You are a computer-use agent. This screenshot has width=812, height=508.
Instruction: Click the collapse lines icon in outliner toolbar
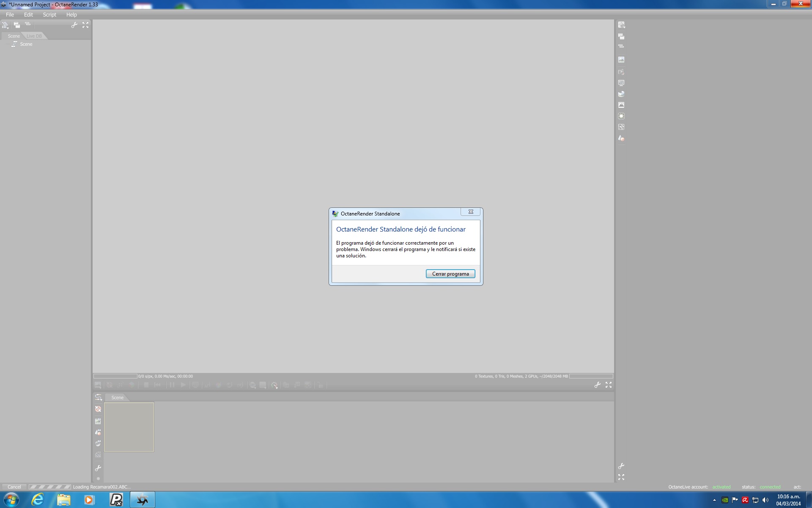[27, 24]
